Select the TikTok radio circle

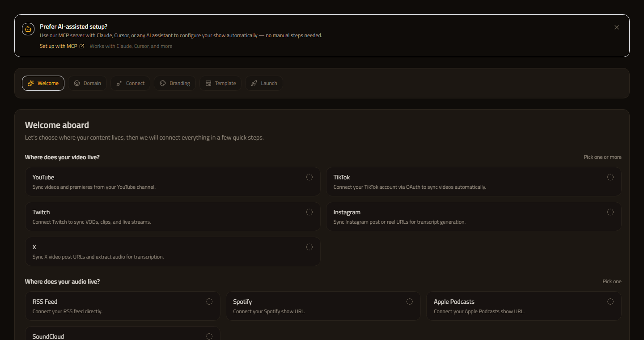pyautogui.click(x=610, y=177)
